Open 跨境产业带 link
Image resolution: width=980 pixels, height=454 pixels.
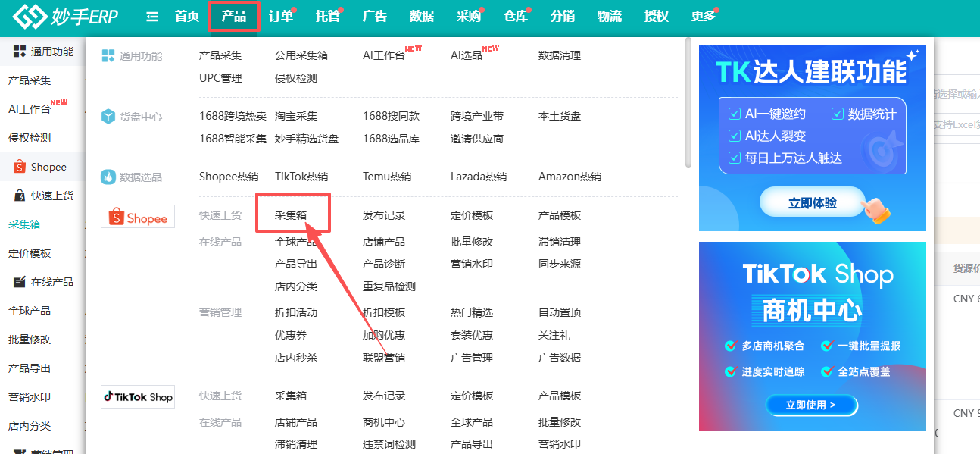(x=477, y=116)
